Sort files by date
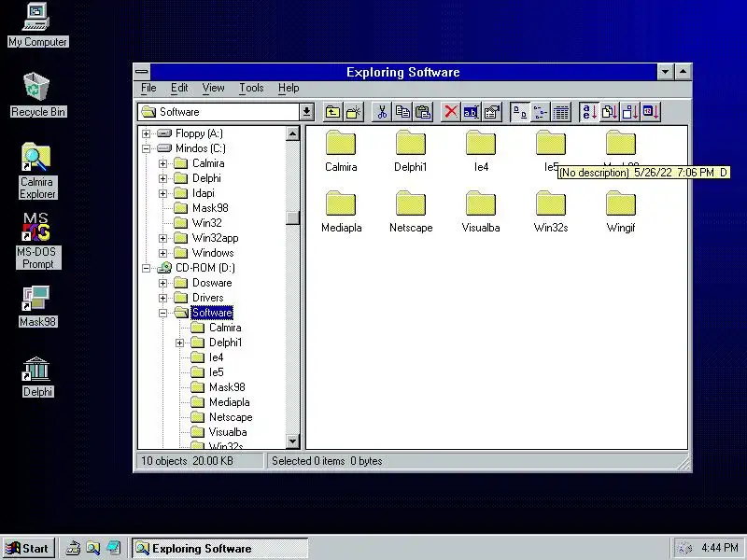 point(651,112)
